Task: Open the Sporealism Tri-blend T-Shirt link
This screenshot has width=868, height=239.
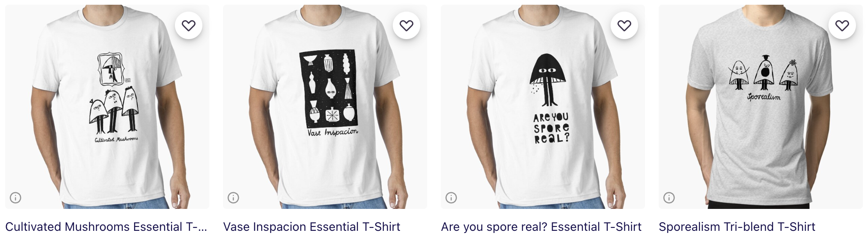Action: (737, 227)
